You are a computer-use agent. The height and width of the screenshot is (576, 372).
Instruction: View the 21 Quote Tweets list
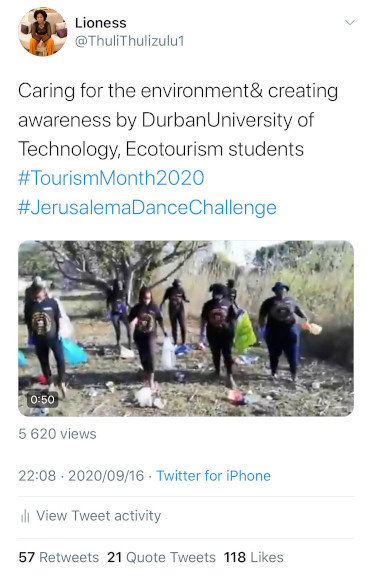point(161,557)
